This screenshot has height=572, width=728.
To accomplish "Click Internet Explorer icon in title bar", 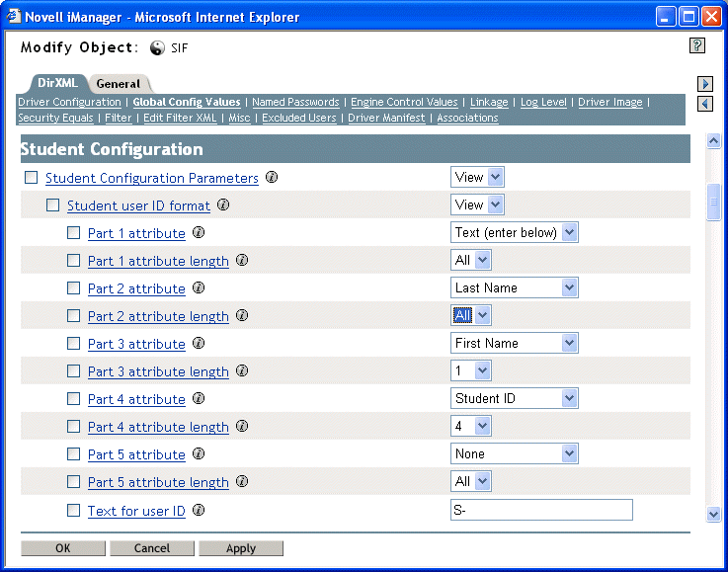I will point(14,16).
